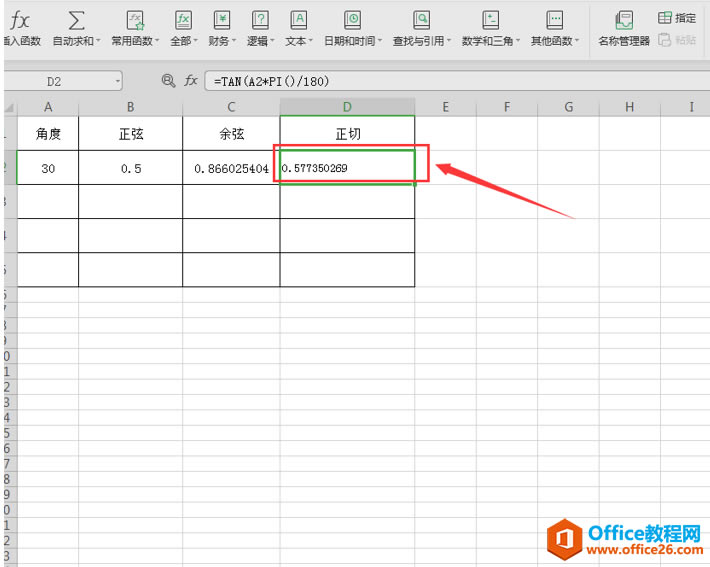The image size is (710, 567).
Task: Open the Name Box dropdown showing D2
Action: (117, 82)
